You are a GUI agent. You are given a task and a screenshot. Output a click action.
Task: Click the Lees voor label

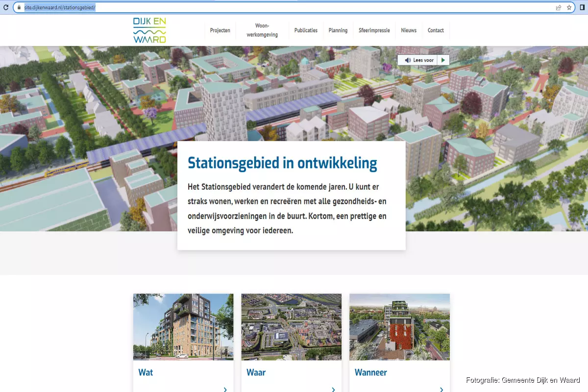coord(424,60)
